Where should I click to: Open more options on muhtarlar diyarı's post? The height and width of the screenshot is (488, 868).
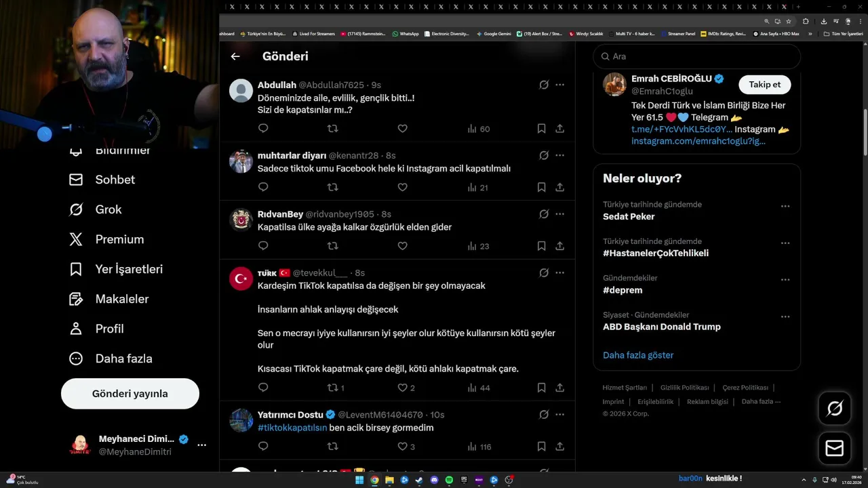click(560, 155)
